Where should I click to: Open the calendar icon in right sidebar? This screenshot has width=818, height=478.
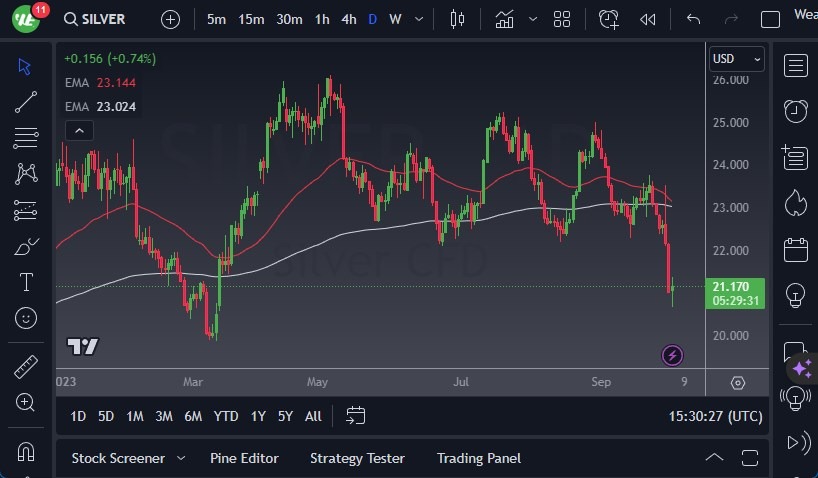click(x=796, y=249)
